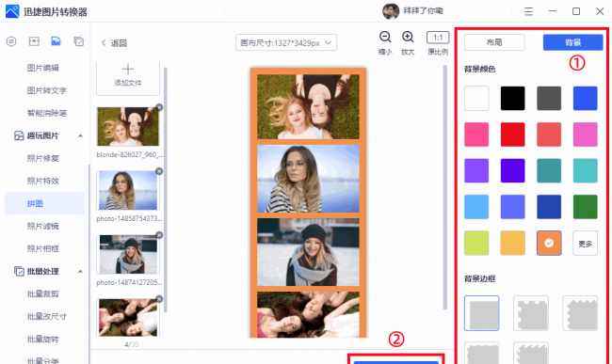
Task: Select the highlighted blue picture icon in sidebar
Action: point(56,41)
